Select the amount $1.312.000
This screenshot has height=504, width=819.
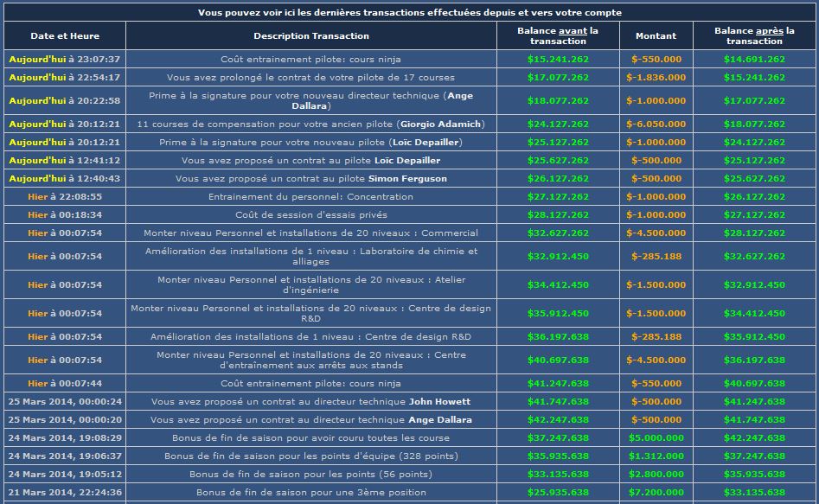click(656, 456)
